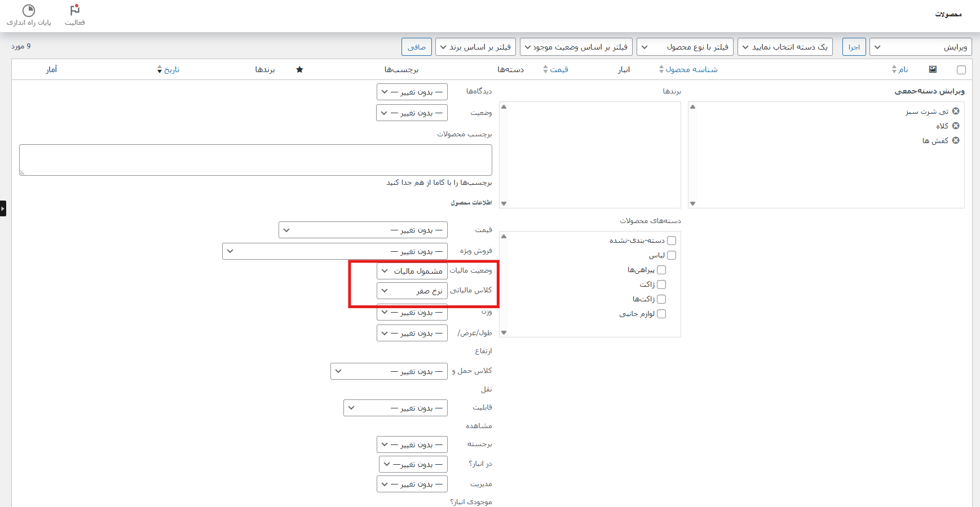Open the در انبار؟ stock dropdown
The image size is (980, 507).
(x=413, y=464)
